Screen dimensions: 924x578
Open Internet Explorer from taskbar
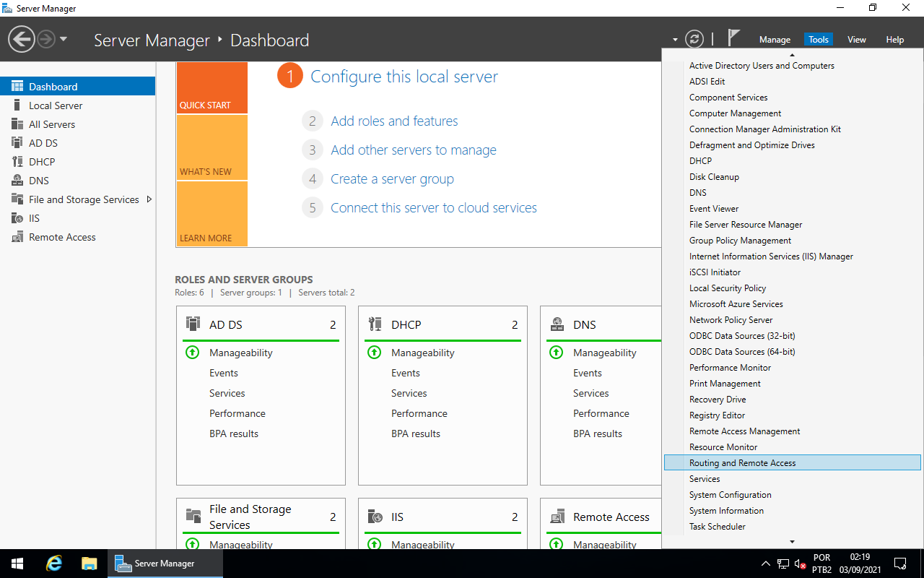(x=54, y=564)
